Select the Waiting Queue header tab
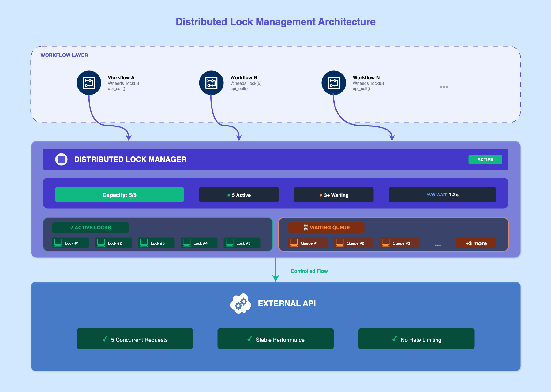 (326, 228)
